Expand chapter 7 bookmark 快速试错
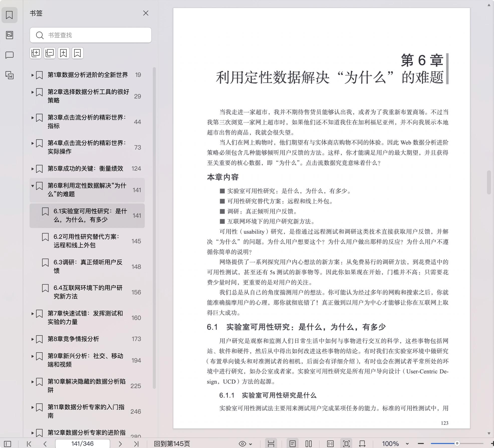The image size is (494, 448). point(33,313)
